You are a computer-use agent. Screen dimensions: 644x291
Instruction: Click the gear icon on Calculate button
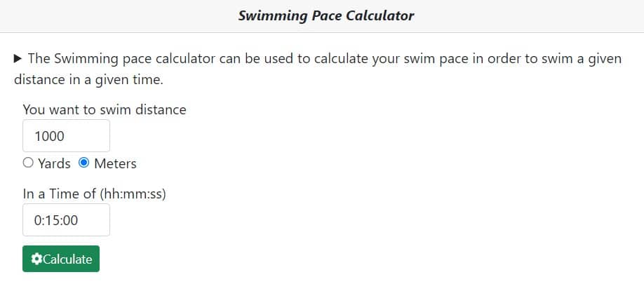click(36, 259)
